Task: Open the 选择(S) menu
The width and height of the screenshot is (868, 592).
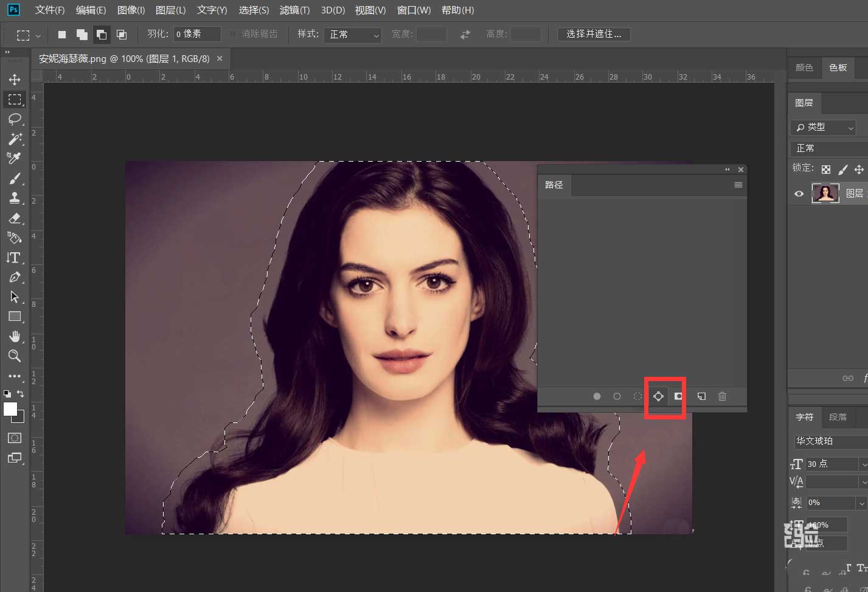Action: [254, 10]
